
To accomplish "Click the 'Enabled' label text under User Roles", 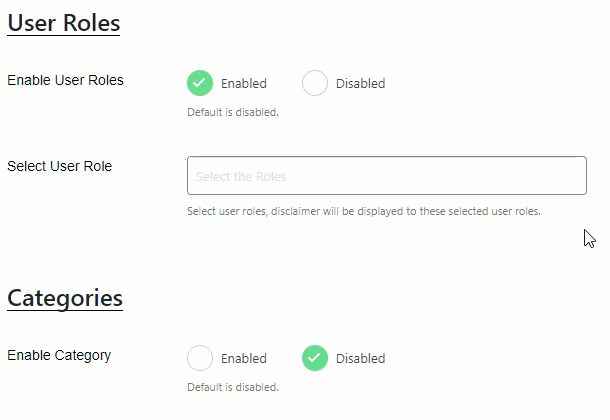I will coord(244,83).
